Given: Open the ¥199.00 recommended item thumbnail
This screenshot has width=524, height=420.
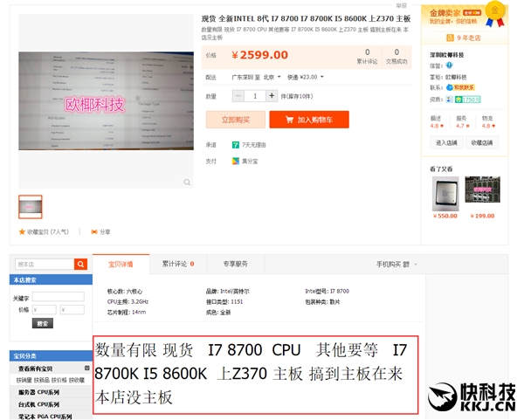Looking at the screenshot, I should [x=482, y=189].
